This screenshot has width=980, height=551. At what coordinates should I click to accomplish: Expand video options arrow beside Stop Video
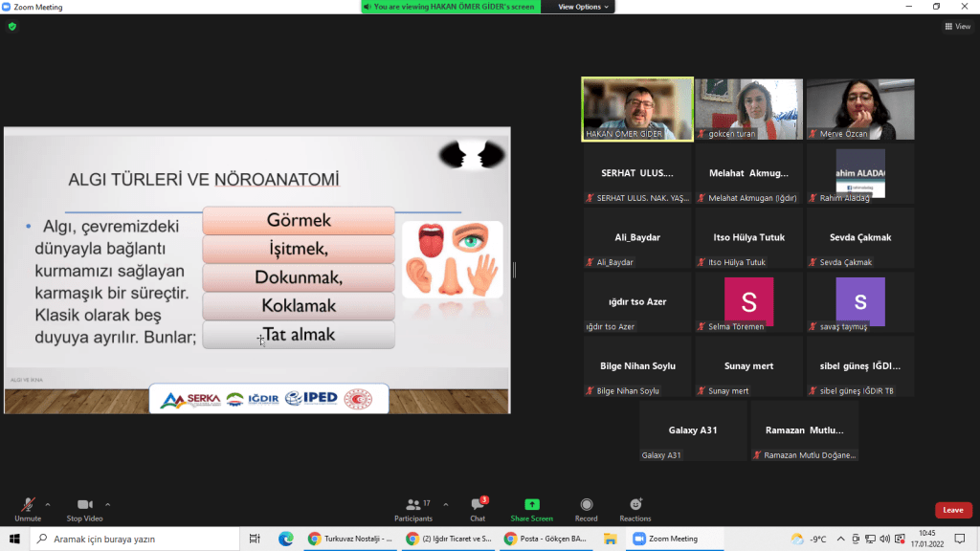107,504
